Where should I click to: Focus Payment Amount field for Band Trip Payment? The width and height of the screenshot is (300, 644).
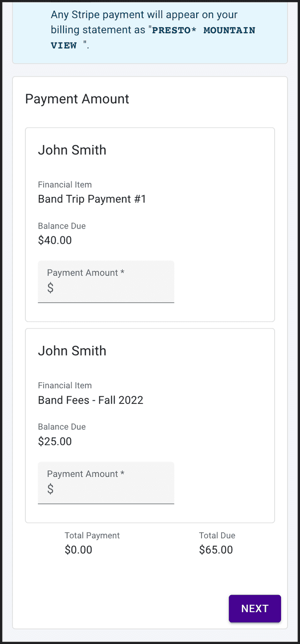111,288
